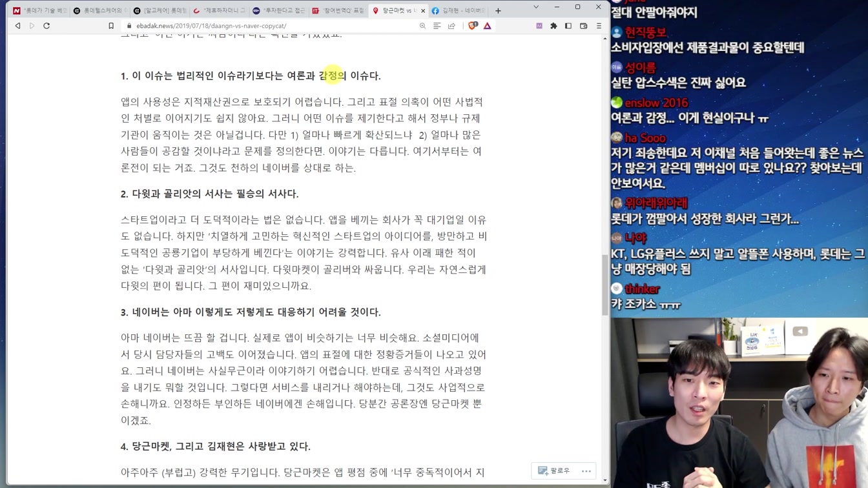Switch to the '제휴하자더니' tab
868x488 pixels.
220,10
